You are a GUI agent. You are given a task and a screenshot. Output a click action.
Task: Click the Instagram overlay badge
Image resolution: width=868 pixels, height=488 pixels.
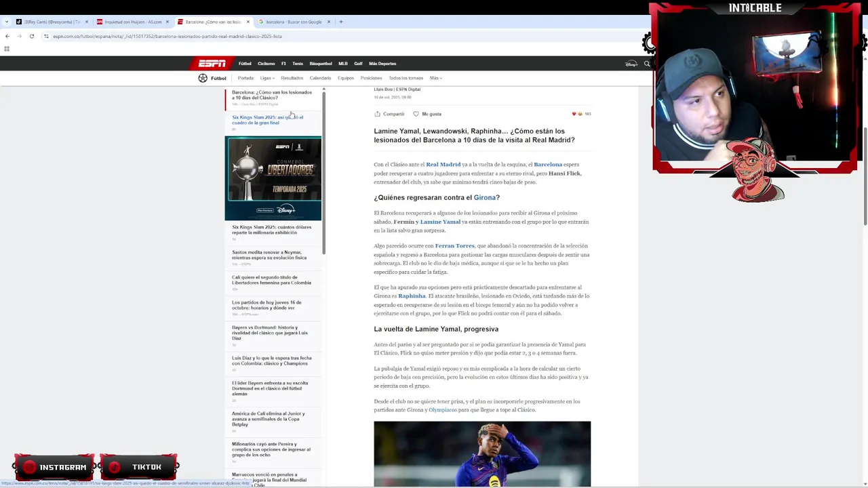[54, 467]
